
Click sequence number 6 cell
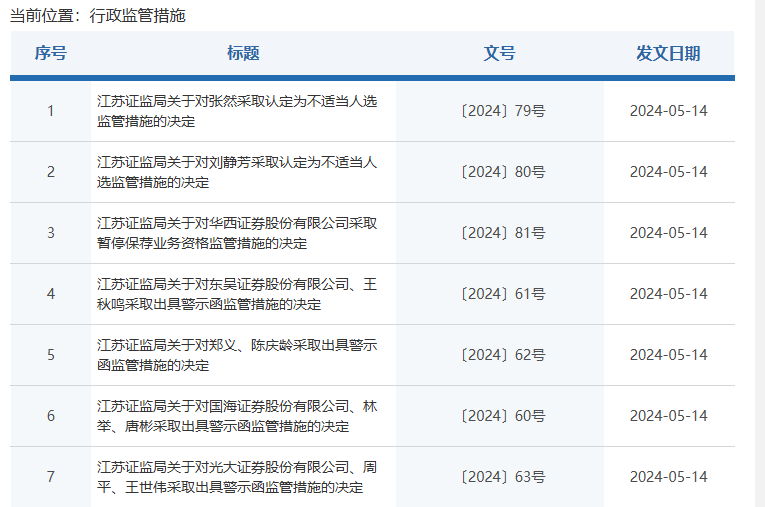[x=51, y=416]
